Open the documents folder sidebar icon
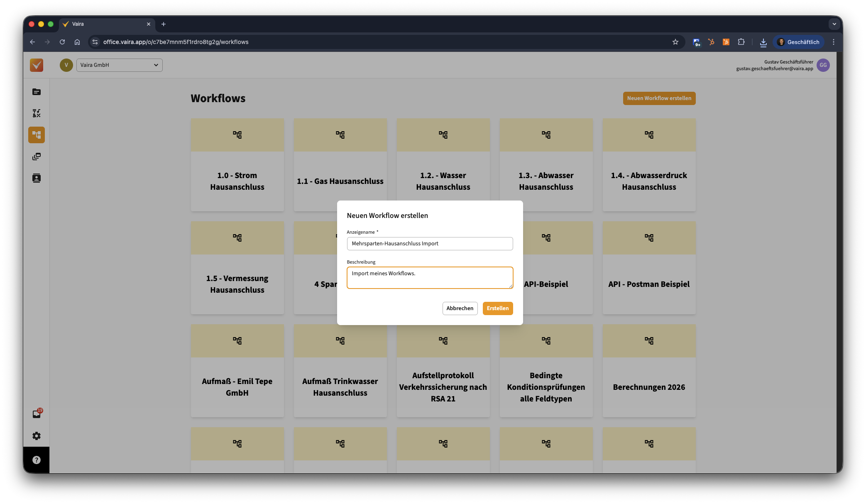The image size is (866, 504). click(37, 92)
